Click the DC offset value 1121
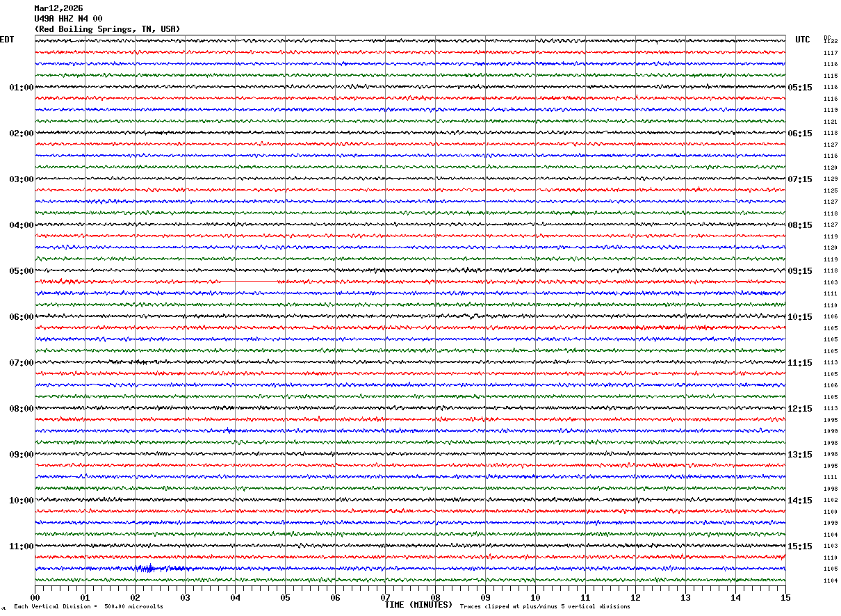 pos(831,122)
